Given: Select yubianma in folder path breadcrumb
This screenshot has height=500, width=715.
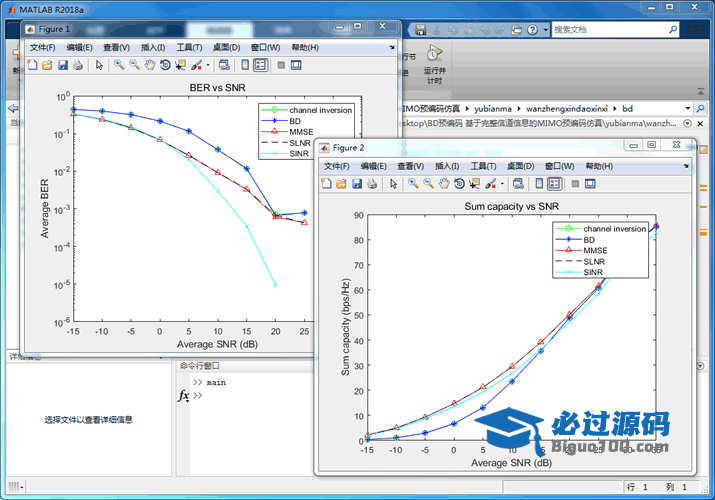Looking at the screenshot, I should tap(493, 108).
